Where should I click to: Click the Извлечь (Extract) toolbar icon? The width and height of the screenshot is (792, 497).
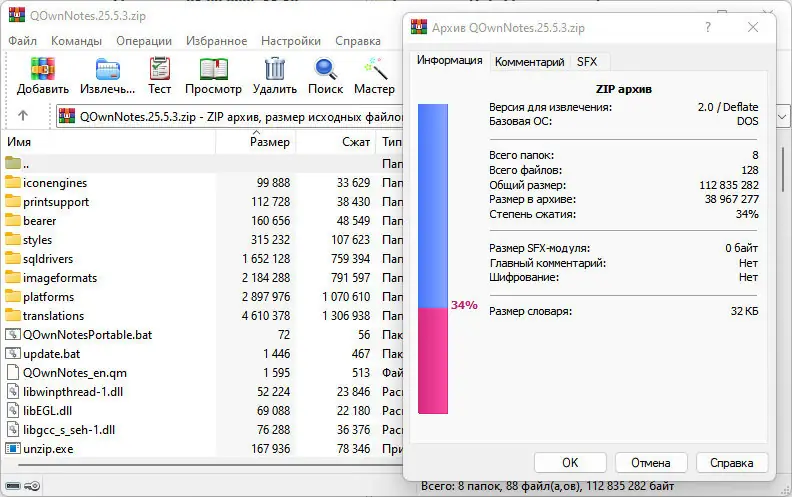point(108,69)
